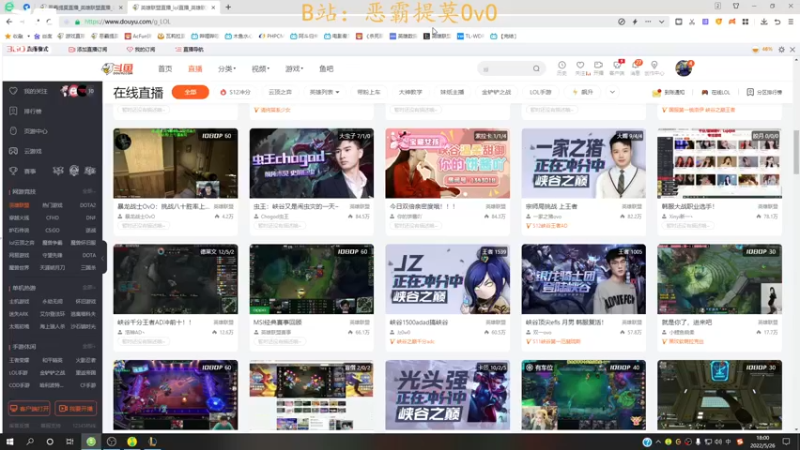Select 妹纸主播 filter tab
The width and height of the screenshot is (800, 450).
point(452,92)
